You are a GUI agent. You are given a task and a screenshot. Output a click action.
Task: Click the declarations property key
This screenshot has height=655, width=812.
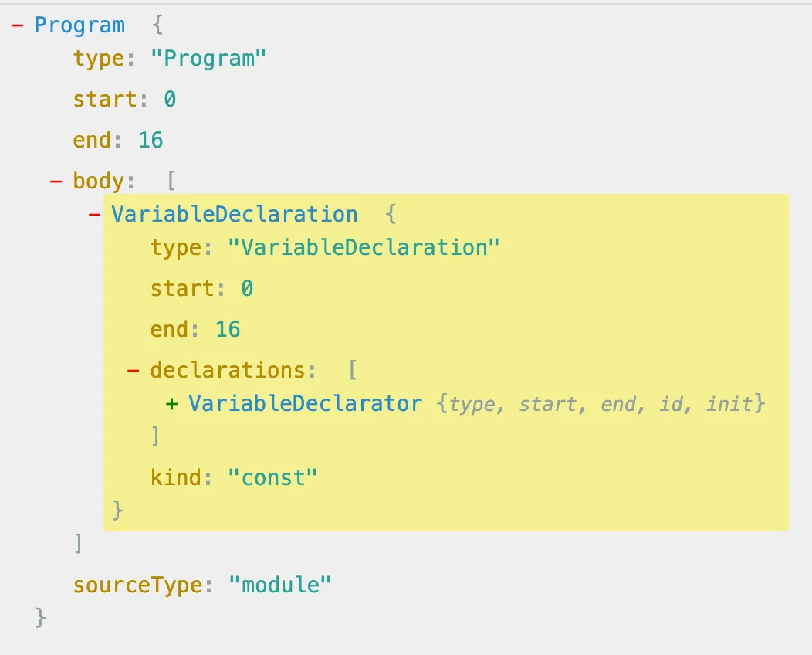(228, 371)
